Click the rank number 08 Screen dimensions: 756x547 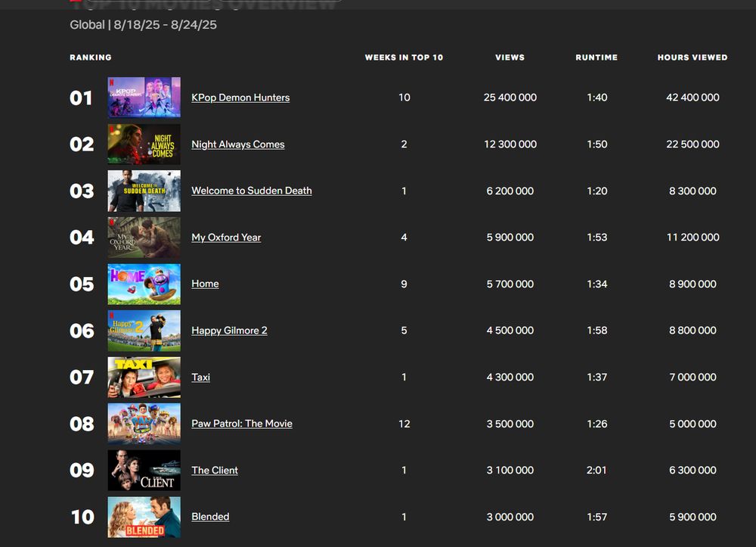(82, 424)
